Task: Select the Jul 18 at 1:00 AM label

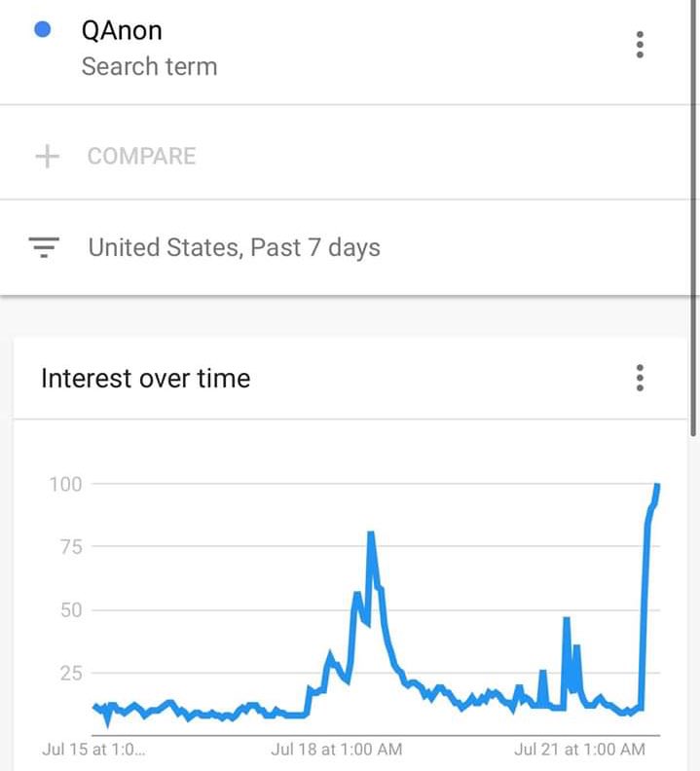Action: click(x=337, y=750)
